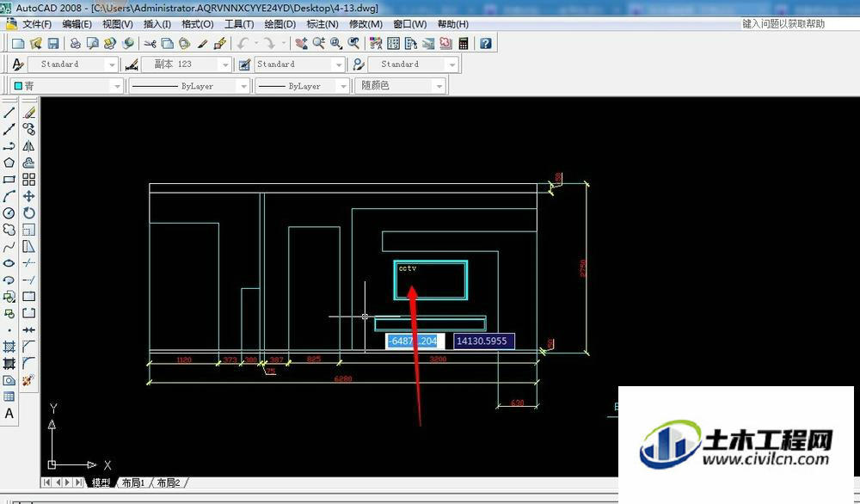Viewport: 860px width, 504px height.
Task: Select the Offset tool
Action: click(x=29, y=163)
